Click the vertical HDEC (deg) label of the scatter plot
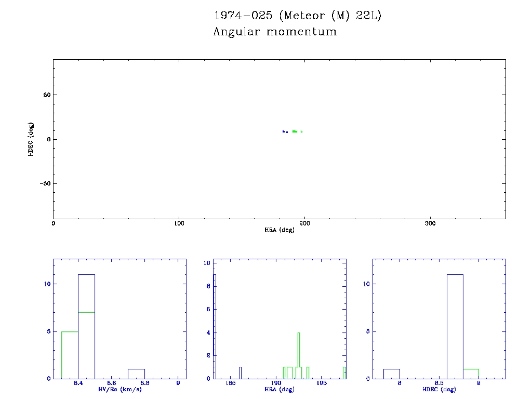 (31, 139)
